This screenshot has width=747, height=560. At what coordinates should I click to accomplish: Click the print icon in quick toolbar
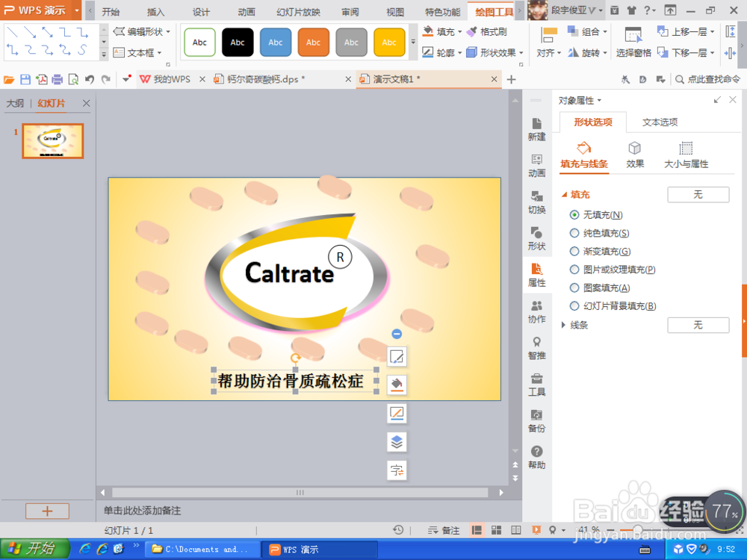[58, 79]
